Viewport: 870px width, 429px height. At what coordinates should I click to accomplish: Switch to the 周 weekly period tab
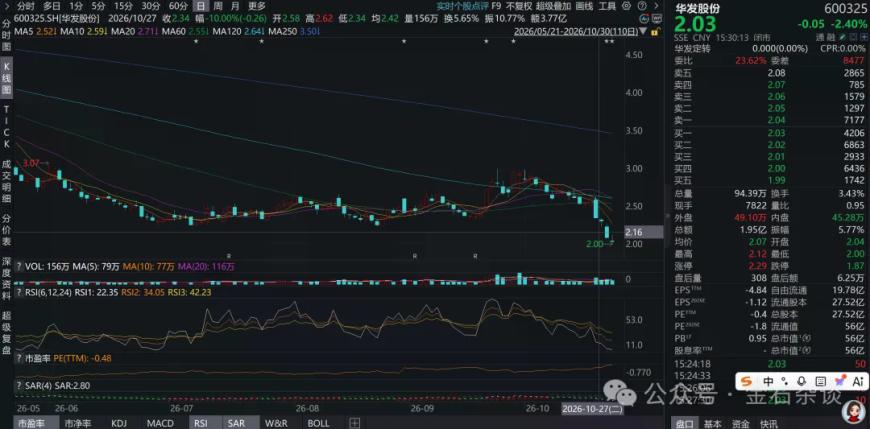[x=218, y=6]
